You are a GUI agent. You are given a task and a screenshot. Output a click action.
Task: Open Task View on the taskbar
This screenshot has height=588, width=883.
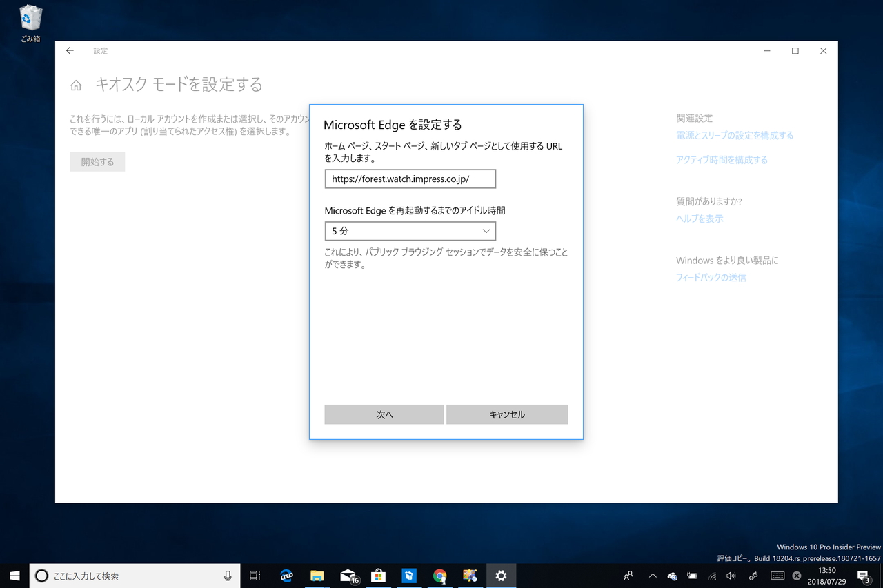coord(255,576)
